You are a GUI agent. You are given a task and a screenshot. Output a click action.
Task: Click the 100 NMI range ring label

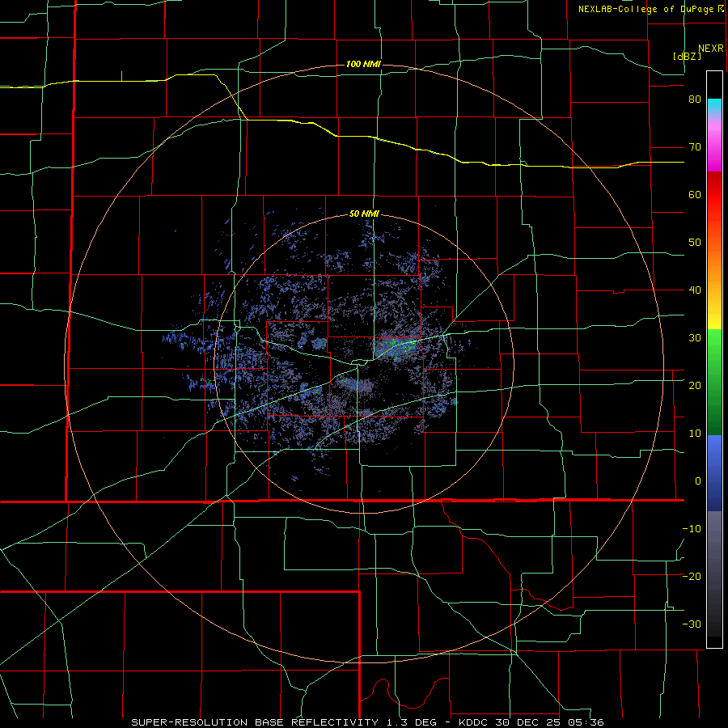click(x=363, y=64)
